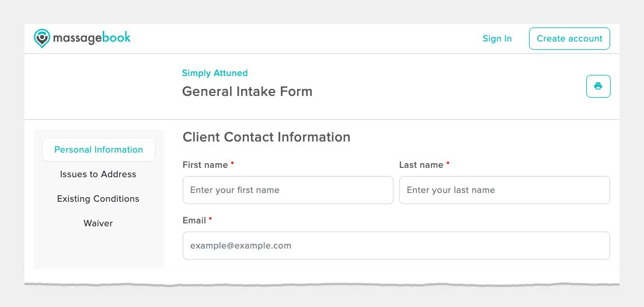Open the Sign In link
This screenshot has width=644, height=307.
pyautogui.click(x=497, y=39)
